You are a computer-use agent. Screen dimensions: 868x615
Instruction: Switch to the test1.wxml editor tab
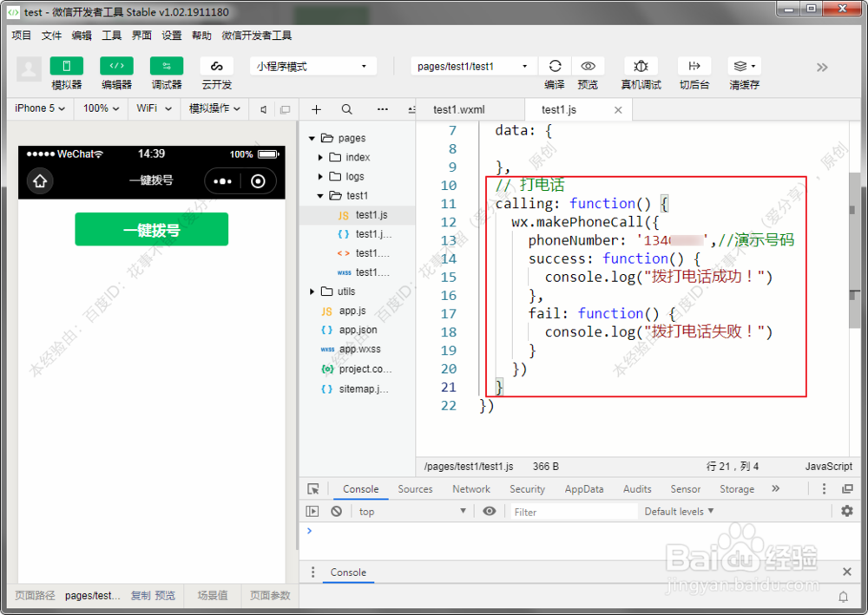point(459,109)
